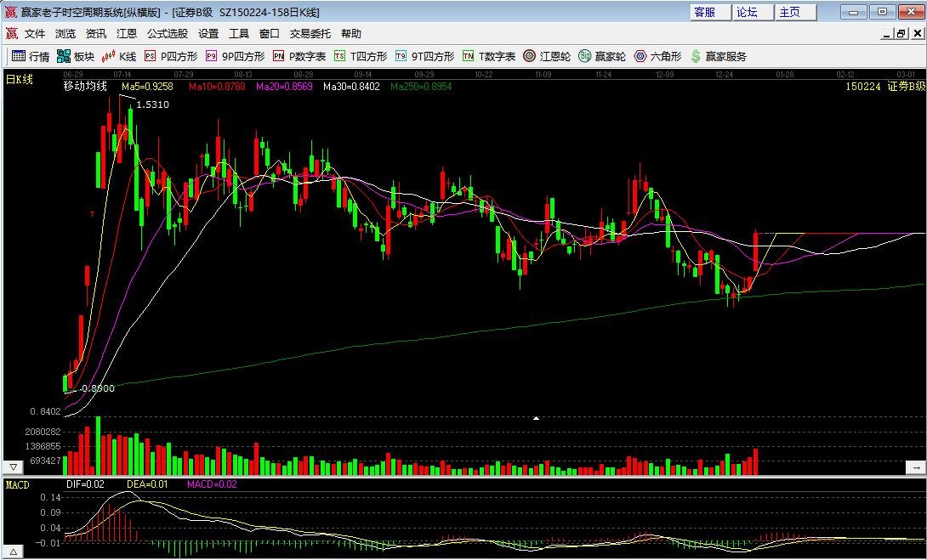Screen dimensions: 927x560
Task: Open the T四方形 time square
Action: pyautogui.click(x=361, y=56)
